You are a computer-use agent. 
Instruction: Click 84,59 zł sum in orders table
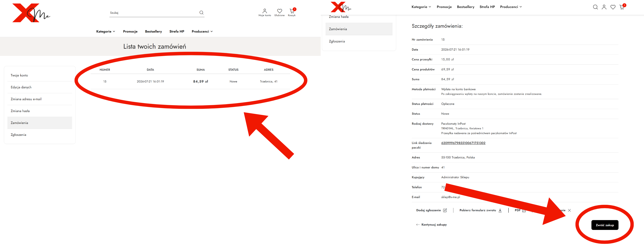201,82
